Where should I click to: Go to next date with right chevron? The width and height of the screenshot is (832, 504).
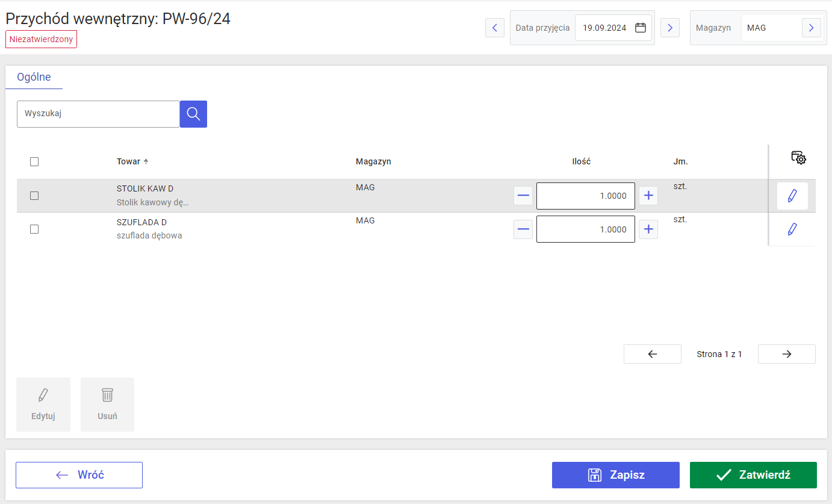[670, 28]
